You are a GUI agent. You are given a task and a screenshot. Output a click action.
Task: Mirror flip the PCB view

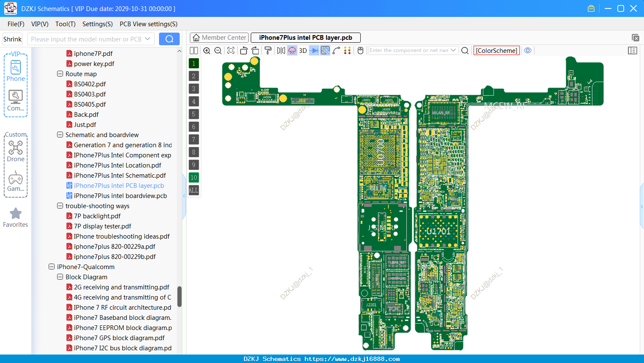281,50
